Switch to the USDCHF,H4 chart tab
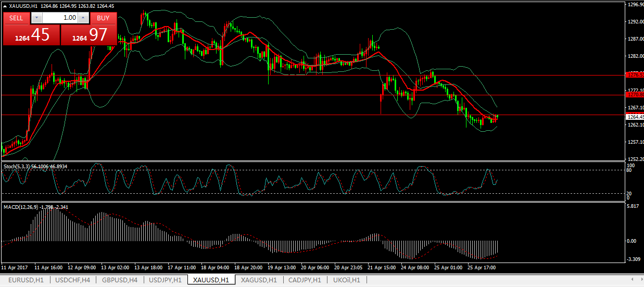Screen dimensions: 644x287 click(x=73, y=280)
